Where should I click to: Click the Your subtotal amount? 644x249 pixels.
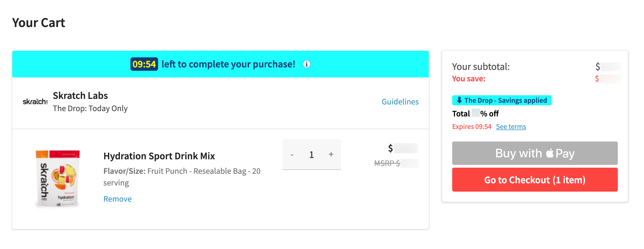point(608,67)
